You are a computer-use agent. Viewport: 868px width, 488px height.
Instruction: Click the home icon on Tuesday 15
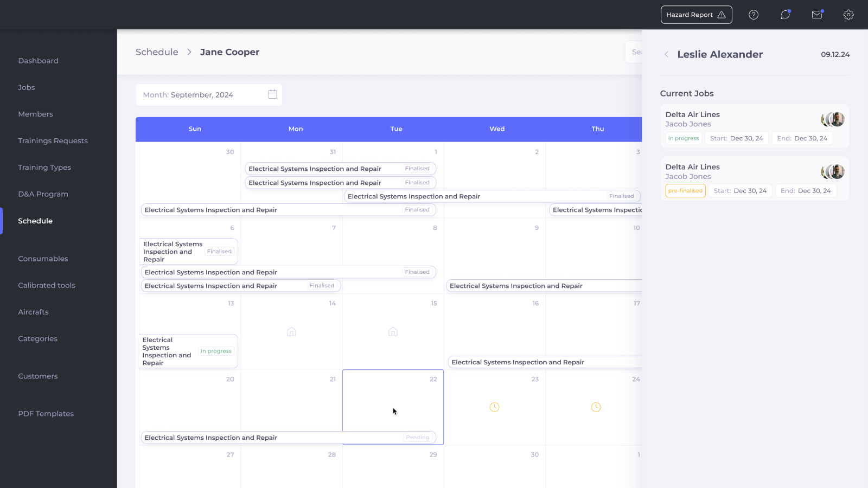click(393, 331)
